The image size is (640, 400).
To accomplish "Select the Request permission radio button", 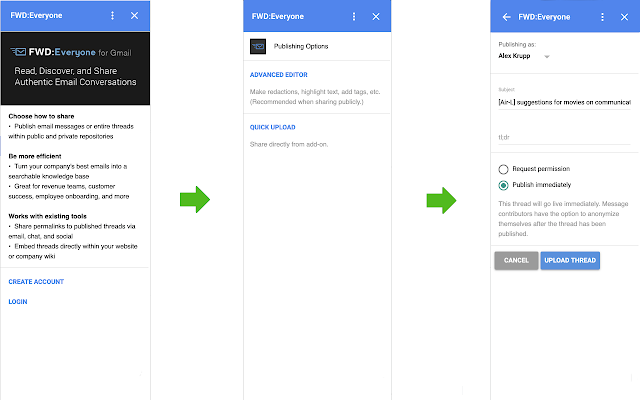I will (503, 169).
